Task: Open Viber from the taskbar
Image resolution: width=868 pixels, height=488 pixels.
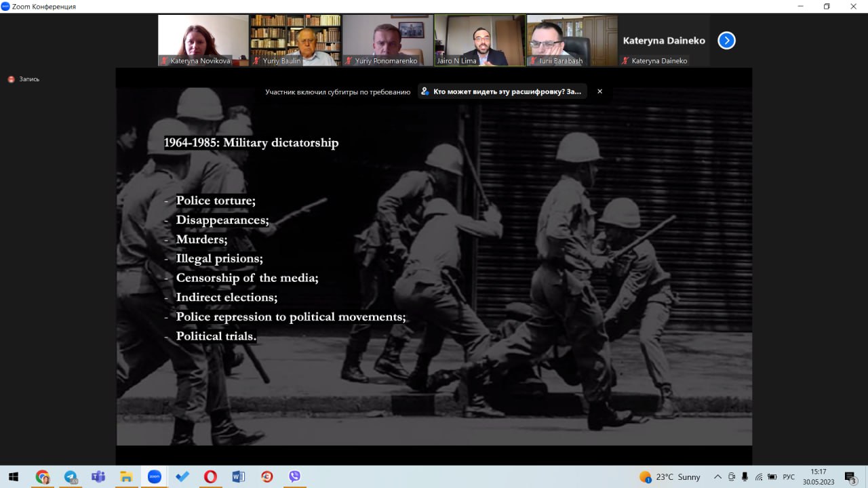Action: click(x=294, y=476)
